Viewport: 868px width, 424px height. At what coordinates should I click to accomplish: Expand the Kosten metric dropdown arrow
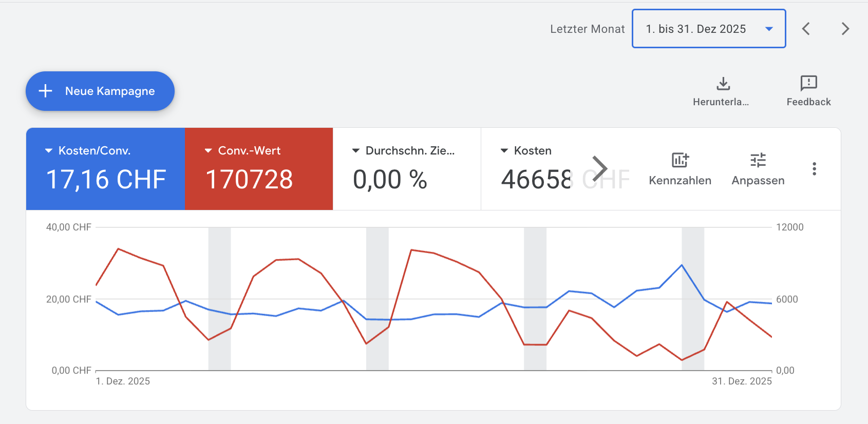tap(504, 151)
